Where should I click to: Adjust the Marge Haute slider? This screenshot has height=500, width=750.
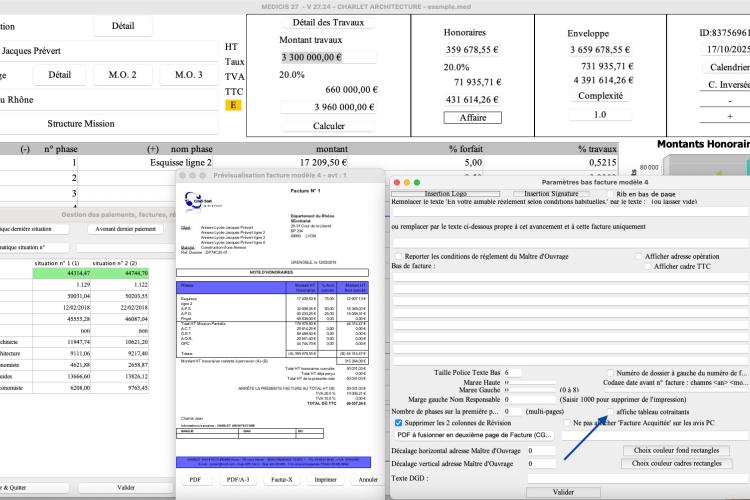(530, 383)
